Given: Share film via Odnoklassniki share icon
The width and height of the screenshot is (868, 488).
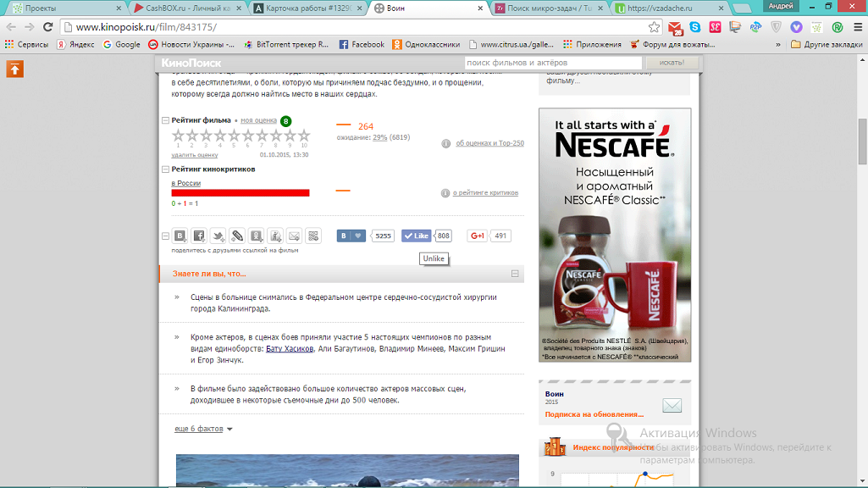Looking at the screenshot, I should pos(257,236).
